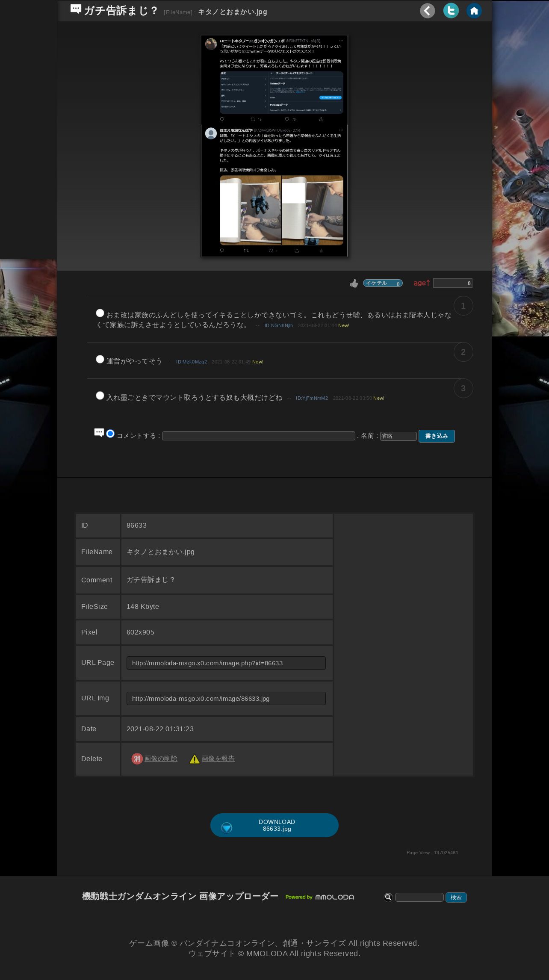Click the red 消 delete icon
This screenshot has height=980, width=549.
137,759
